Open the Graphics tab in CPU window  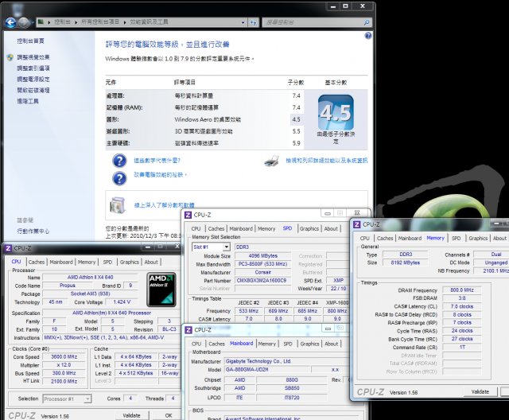(129, 262)
